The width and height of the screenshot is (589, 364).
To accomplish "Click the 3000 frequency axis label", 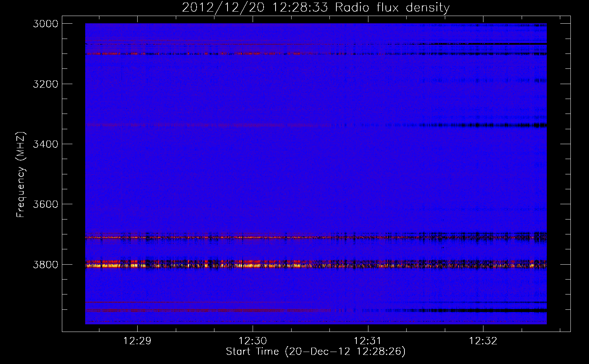I will (46, 24).
